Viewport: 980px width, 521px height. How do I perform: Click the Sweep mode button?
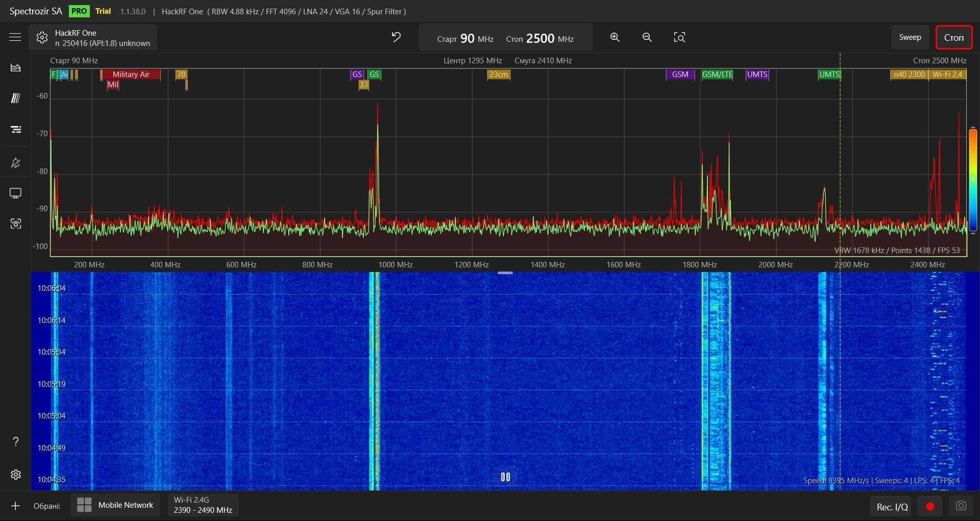910,37
